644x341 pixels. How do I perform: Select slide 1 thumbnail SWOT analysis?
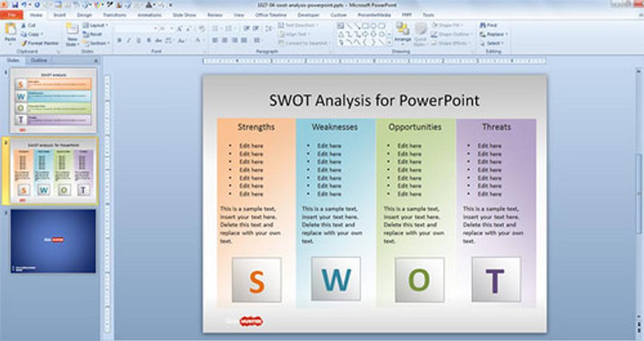54,100
